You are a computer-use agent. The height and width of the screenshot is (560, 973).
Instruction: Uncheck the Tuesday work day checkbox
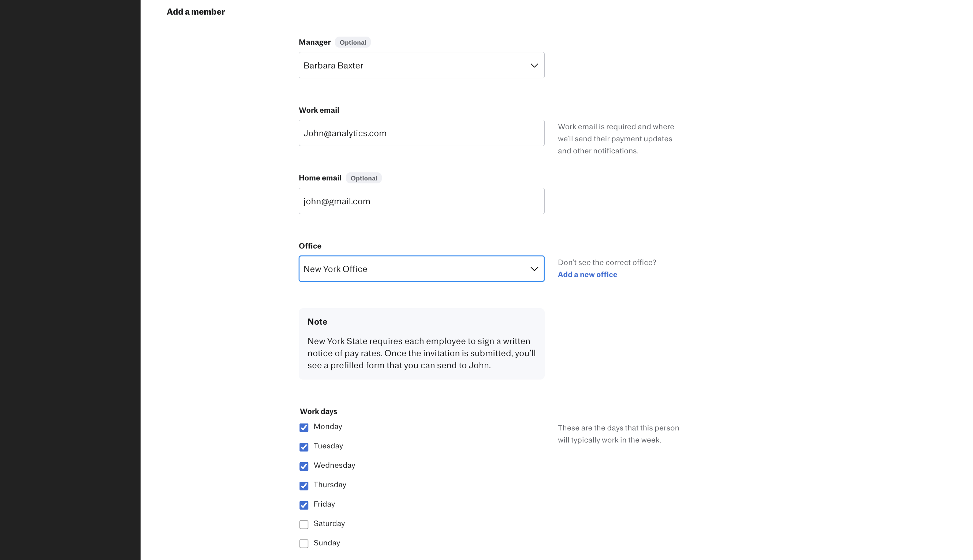304,447
